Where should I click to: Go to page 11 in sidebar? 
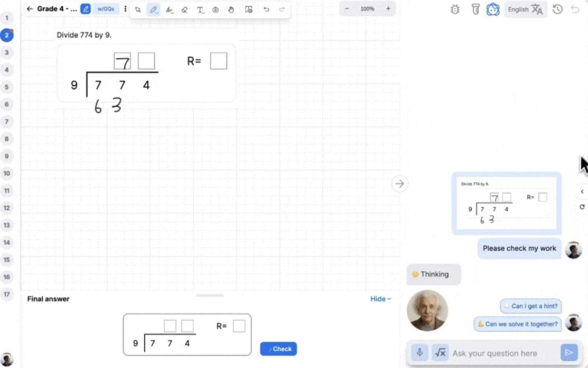[x=7, y=191]
